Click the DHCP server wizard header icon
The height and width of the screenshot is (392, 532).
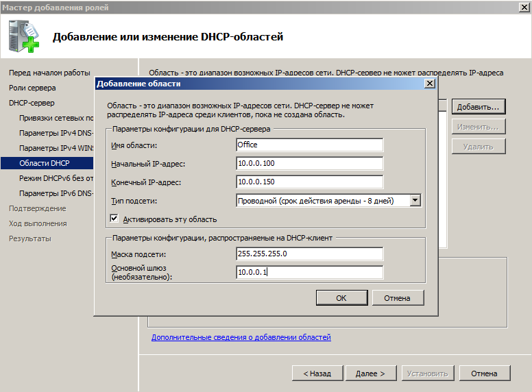[x=24, y=36]
